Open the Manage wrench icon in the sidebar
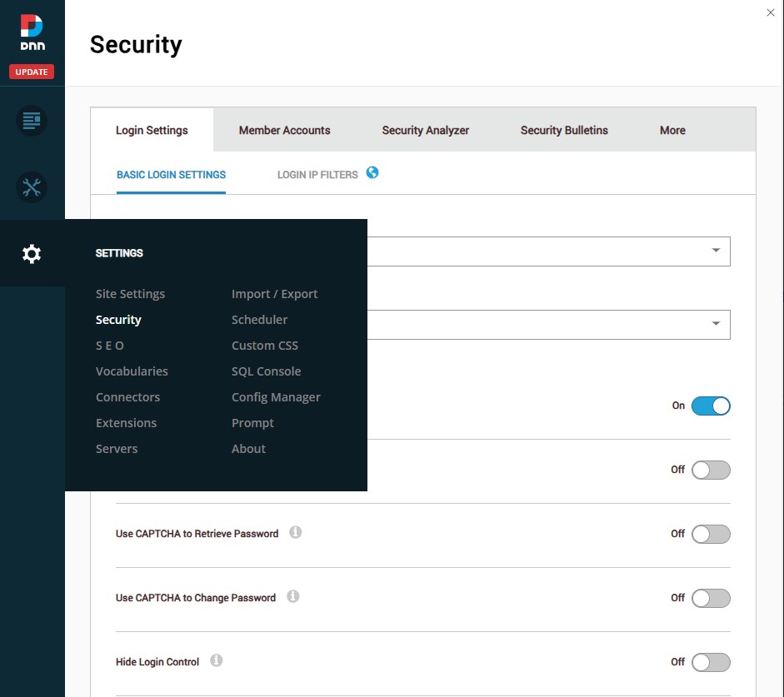 tap(32, 187)
